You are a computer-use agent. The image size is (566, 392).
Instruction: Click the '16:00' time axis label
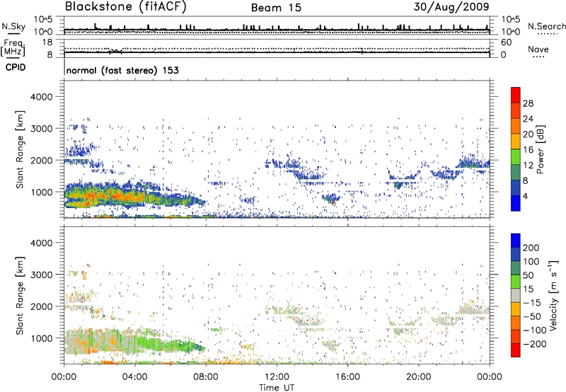coord(347,377)
